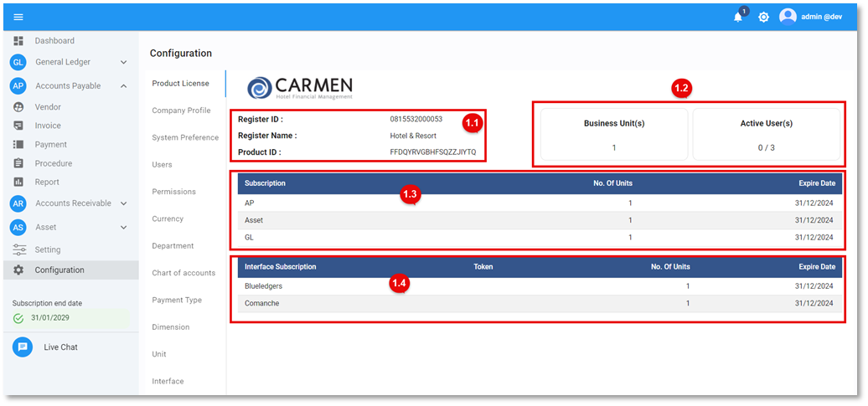The height and width of the screenshot is (406, 868).
Task: Go to the Payment page in sidebar
Action: 50,145
